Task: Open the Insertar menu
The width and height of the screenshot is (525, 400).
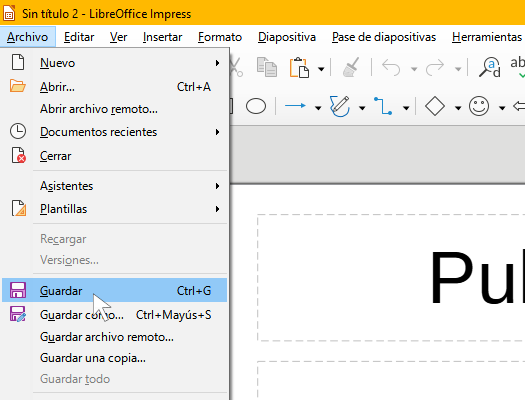Action: pos(162,37)
